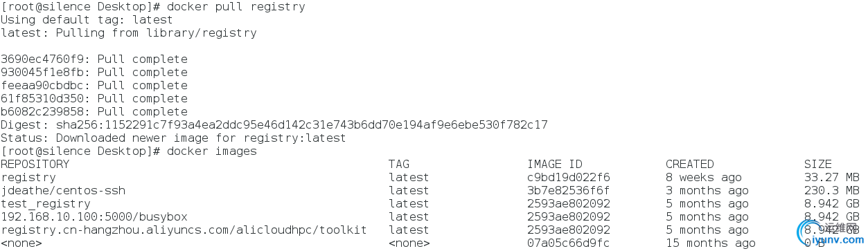This screenshot has height=251, width=868.
Task: Click the sha256 digest line
Action: coord(274,125)
